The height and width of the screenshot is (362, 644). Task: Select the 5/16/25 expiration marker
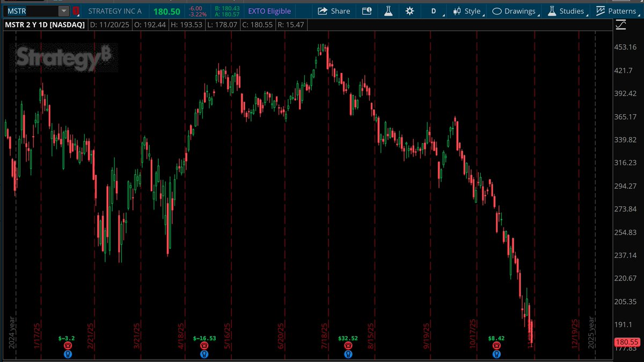click(x=228, y=336)
